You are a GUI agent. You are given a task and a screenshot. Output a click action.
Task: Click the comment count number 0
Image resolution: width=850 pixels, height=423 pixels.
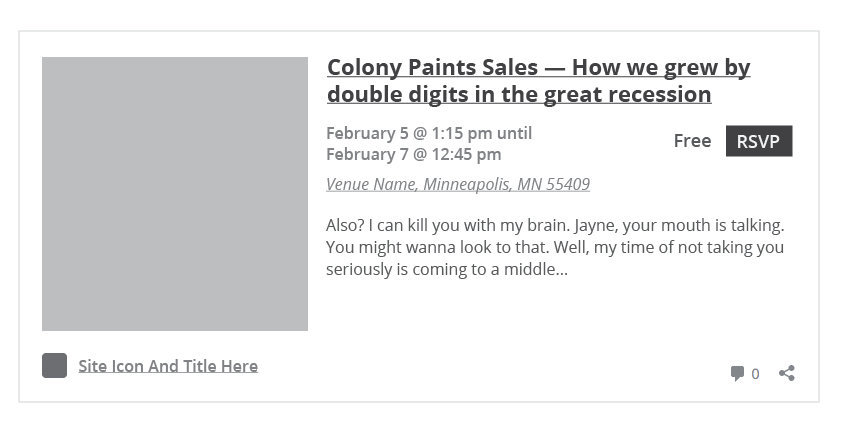[x=755, y=374]
